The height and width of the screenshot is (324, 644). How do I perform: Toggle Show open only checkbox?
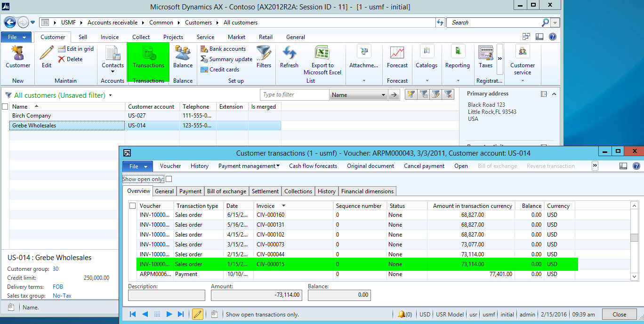169,179
